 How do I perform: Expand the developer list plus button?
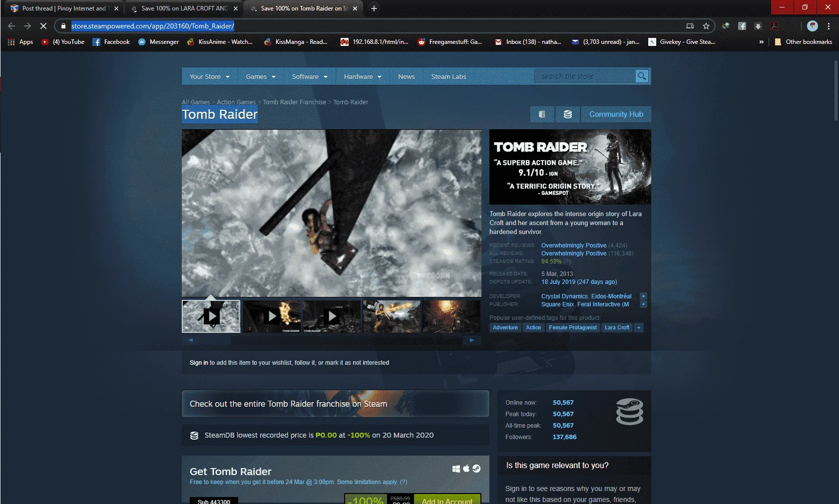click(643, 296)
